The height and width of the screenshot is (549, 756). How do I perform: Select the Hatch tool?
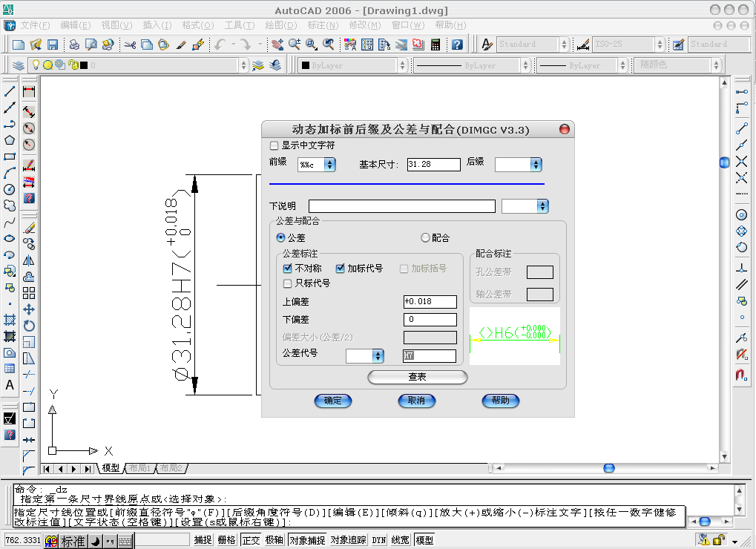(x=9, y=320)
